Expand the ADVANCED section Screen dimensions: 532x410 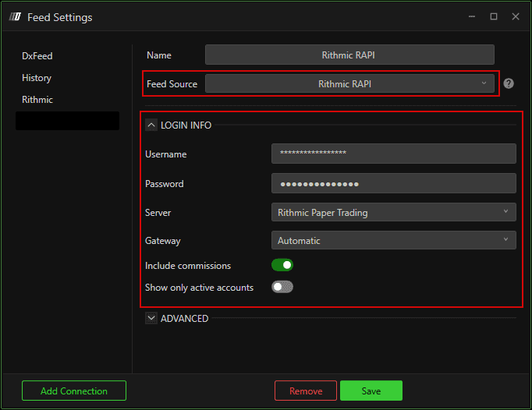[151, 318]
